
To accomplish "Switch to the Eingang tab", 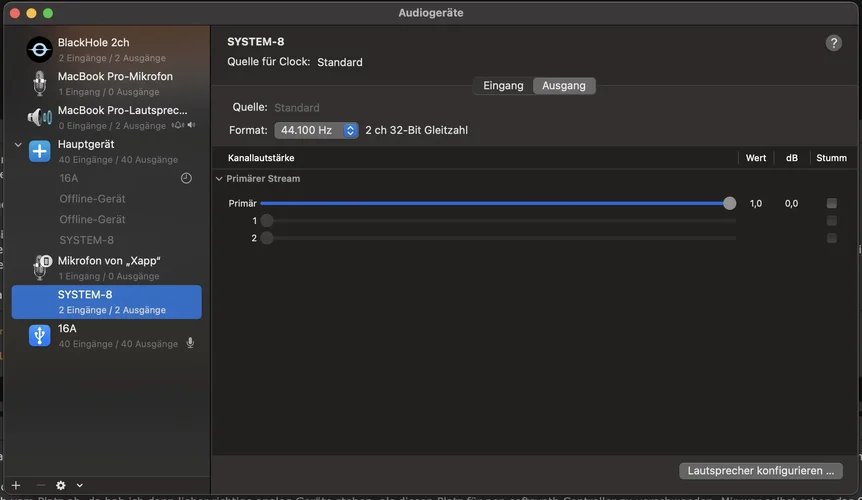I will click(x=503, y=86).
